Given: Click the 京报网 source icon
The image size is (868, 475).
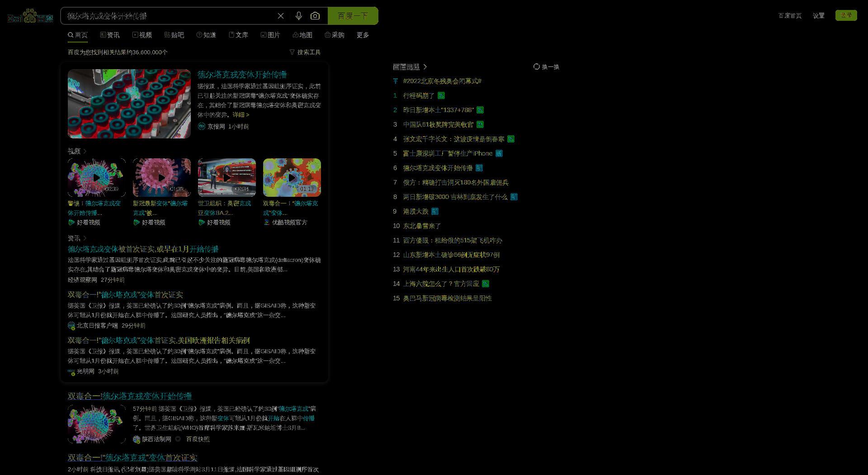Looking at the screenshot, I should [202, 126].
